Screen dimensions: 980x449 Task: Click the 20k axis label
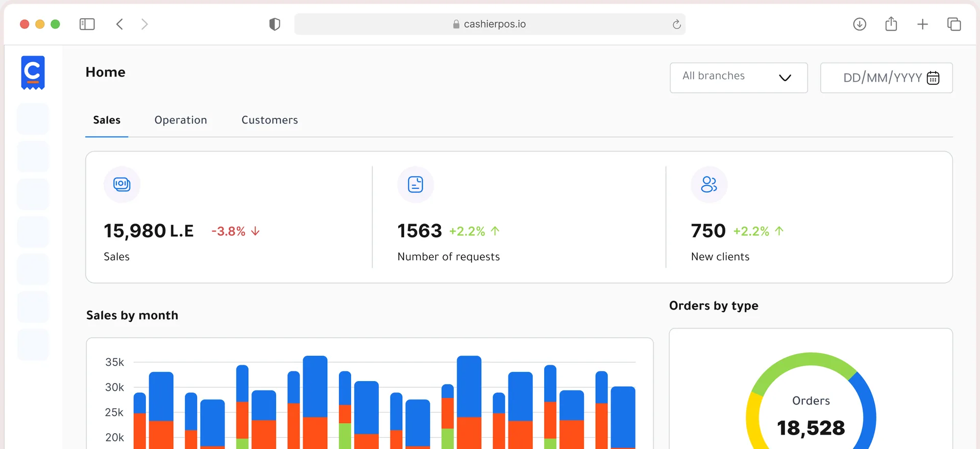coord(114,437)
